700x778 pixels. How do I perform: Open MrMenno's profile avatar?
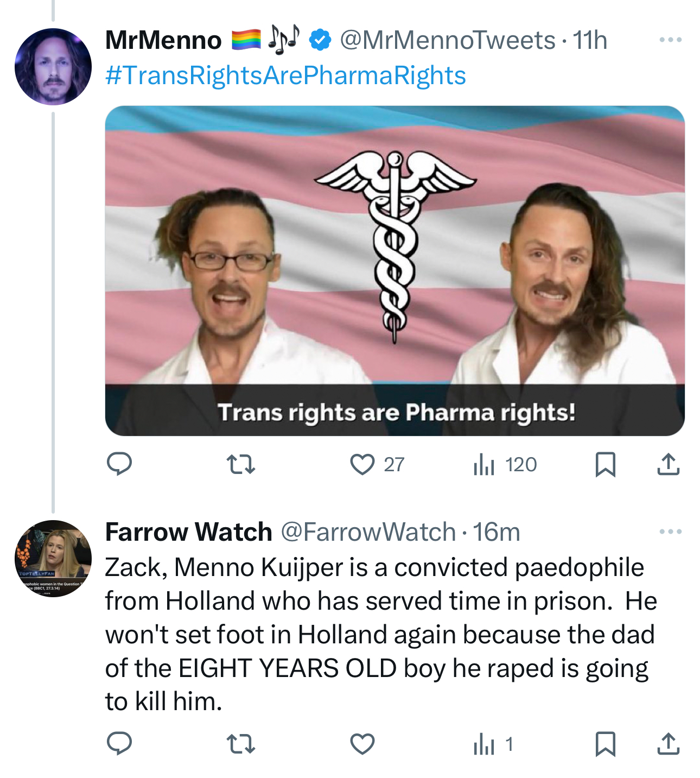[x=53, y=67]
